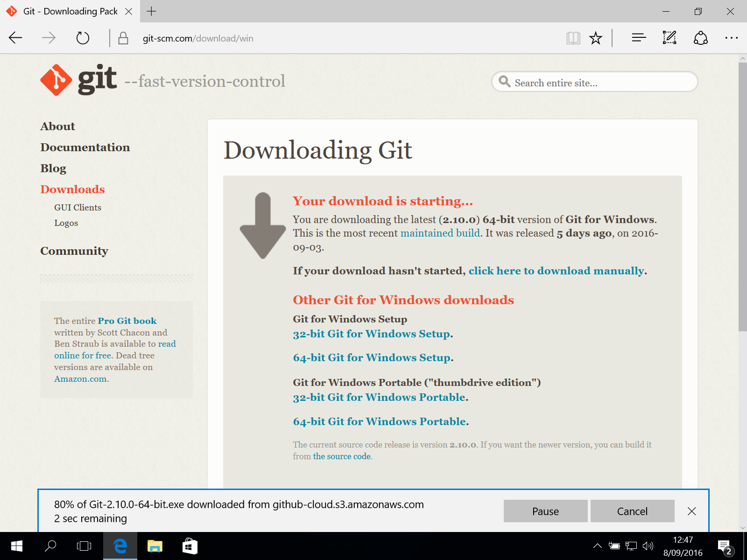Download 32-bit Git for Windows Setup
This screenshot has height=560, width=747.
[372, 334]
